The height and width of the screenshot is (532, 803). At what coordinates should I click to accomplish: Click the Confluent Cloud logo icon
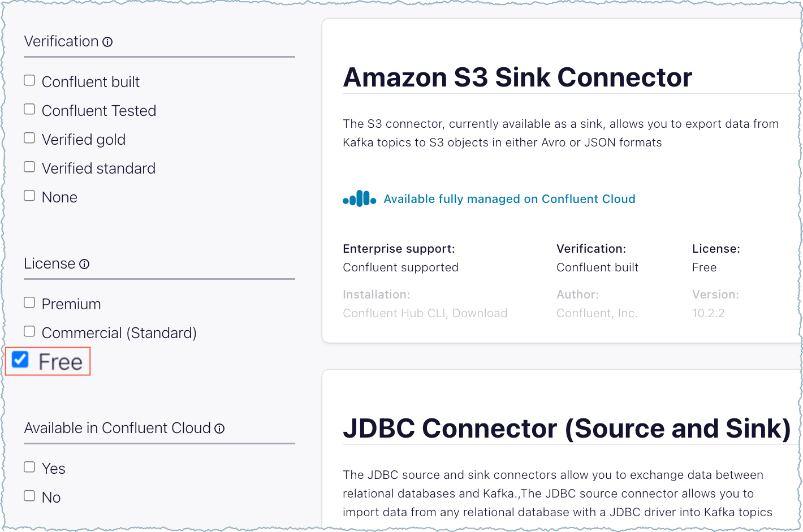pos(359,199)
